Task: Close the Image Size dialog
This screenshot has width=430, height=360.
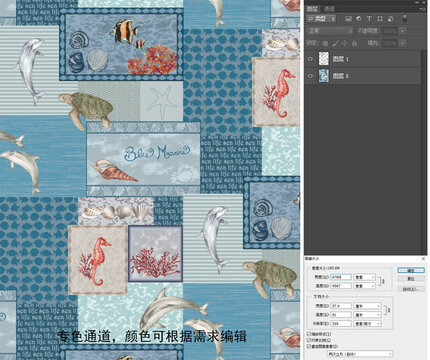Action: pyautogui.click(x=423, y=259)
